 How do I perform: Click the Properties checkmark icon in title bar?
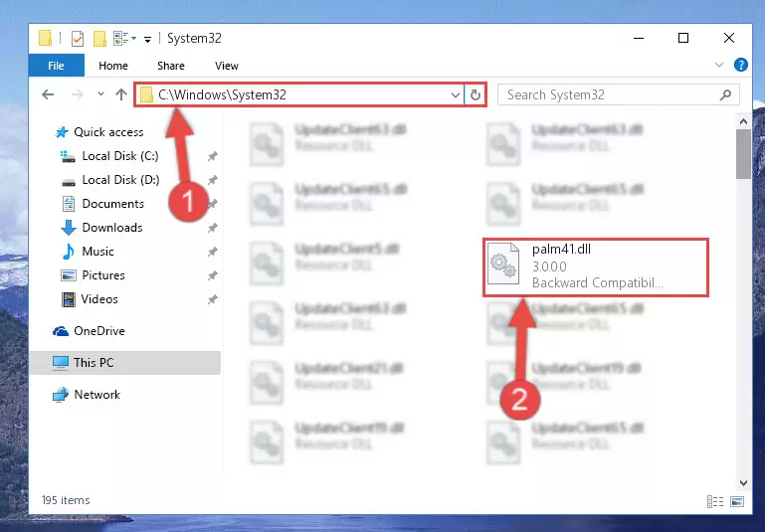[x=77, y=38]
